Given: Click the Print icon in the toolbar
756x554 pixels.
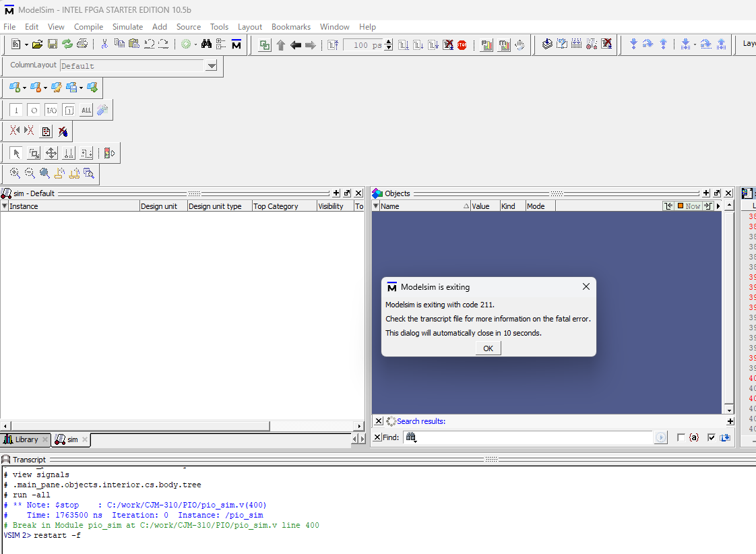Looking at the screenshot, I should pyautogui.click(x=82, y=44).
